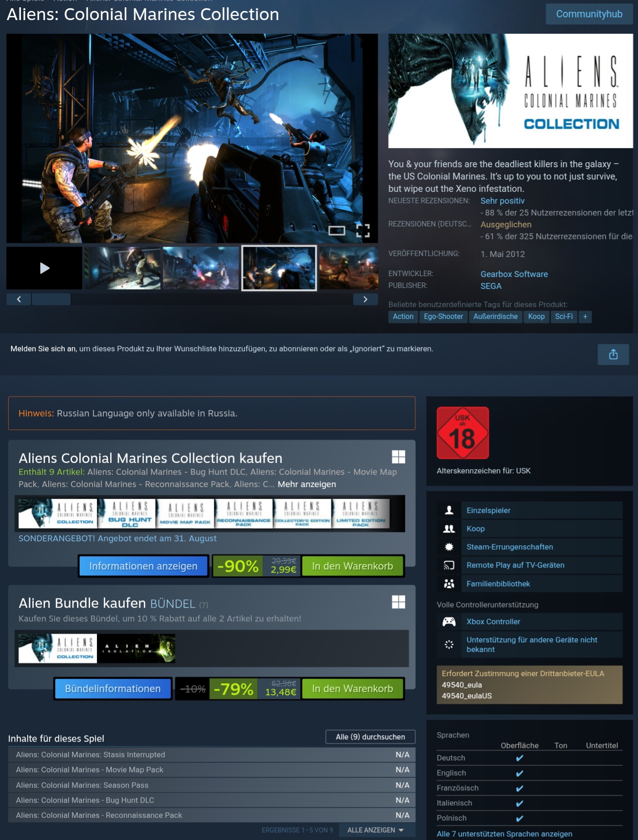The height and width of the screenshot is (840, 638).
Task: Click the Koop co-op players icon
Action: point(449,528)
